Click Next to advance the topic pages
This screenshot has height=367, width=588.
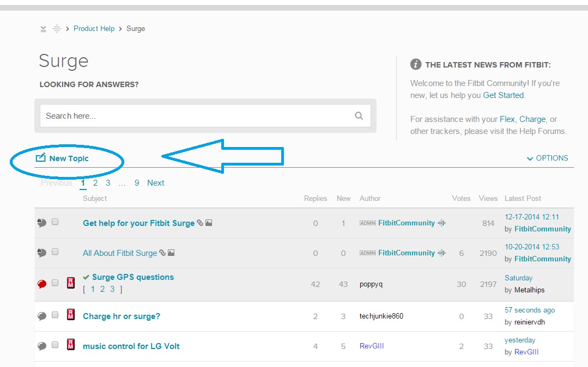click(155, 183)
